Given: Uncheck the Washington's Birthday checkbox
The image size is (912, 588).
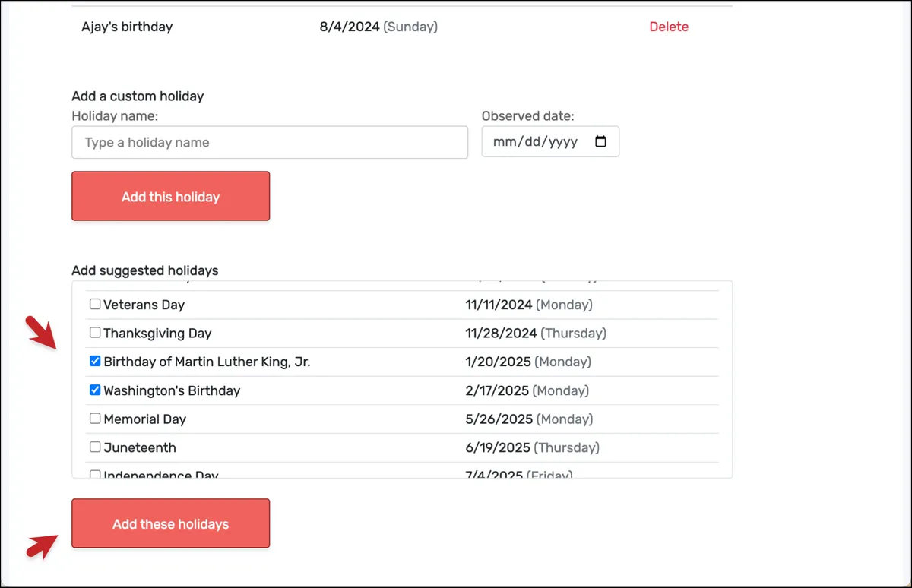Looking at the screenshot, I should click(x=95, y=390).
